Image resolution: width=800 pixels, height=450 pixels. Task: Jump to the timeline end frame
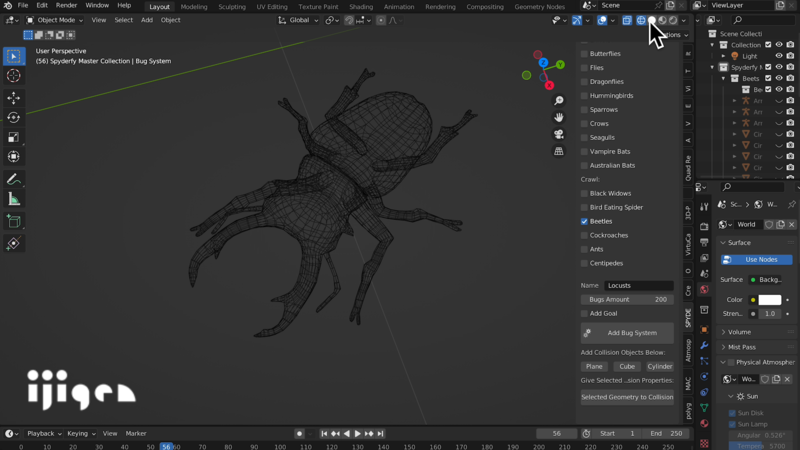pos(380,434)
